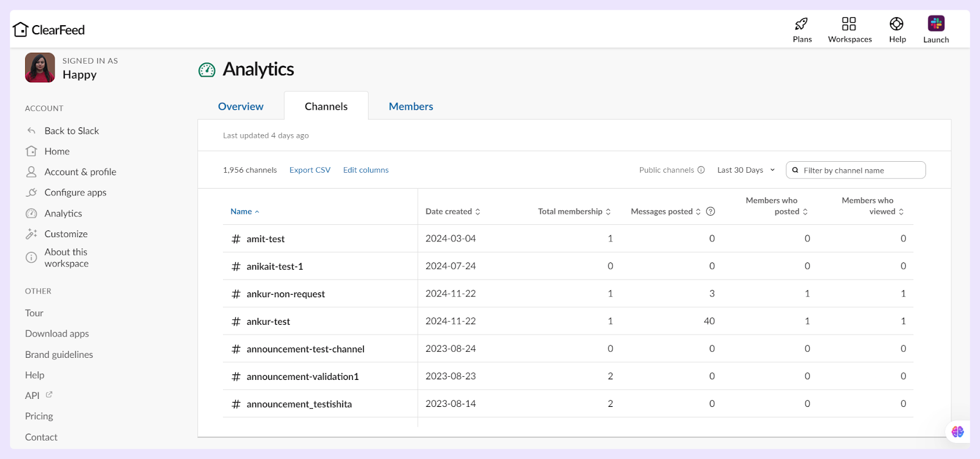Click the hash icon of announcement_testishita
The height and width of the screenshot is (459, 980).
pyautogui.click(x=236, y=404)
